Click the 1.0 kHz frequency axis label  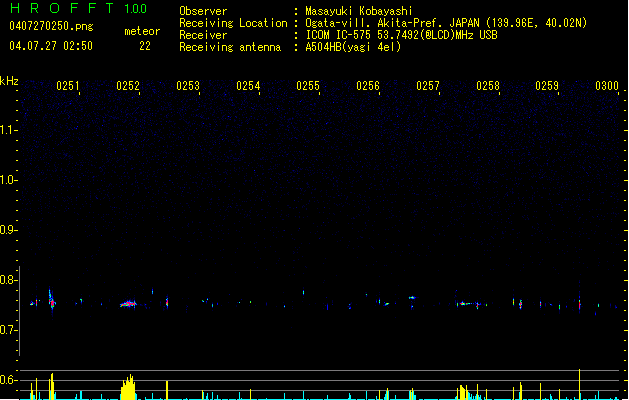coord(7,180)
